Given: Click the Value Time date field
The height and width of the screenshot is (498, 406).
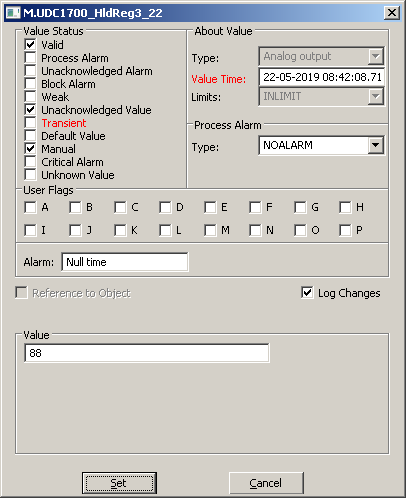Looking at the screenshot, I should click(x=321, y=77).
